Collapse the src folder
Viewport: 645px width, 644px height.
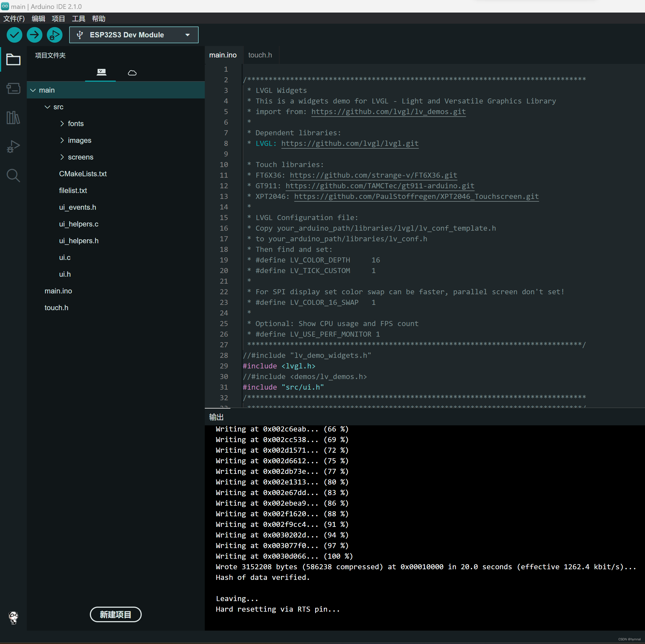pyautogui.click(x=47, y=107)
